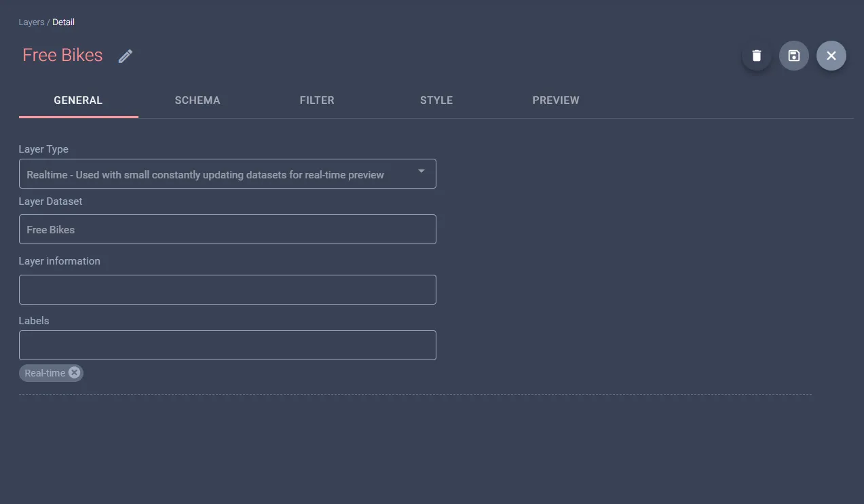Screen dimensions: 864x504
Task: Click the Layer Dataset field
Action: (x=227, y=229)
